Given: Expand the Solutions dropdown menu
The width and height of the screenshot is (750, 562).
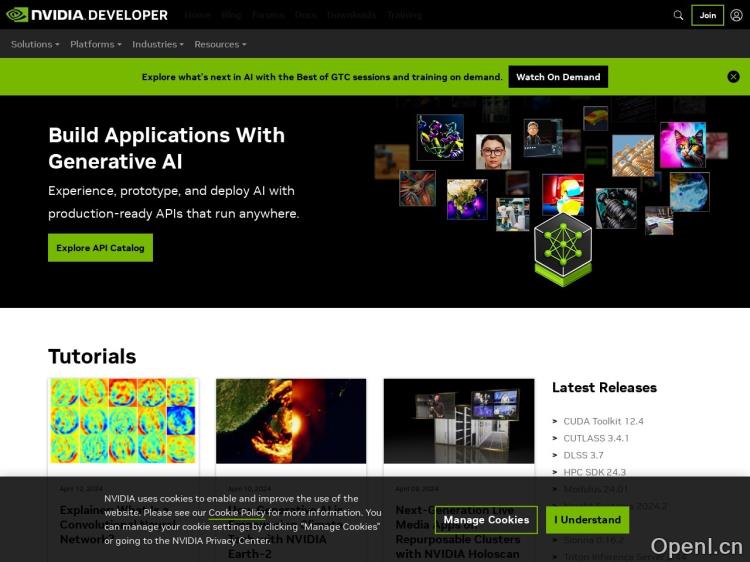Looking at the screenshot, I should pyautogui.click(x=35, y=44).
